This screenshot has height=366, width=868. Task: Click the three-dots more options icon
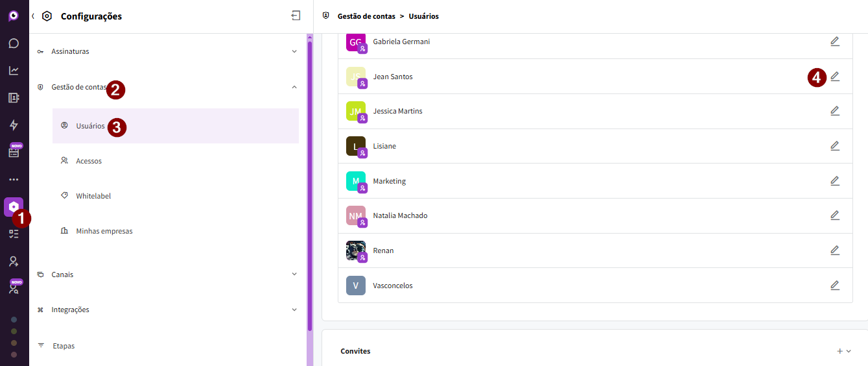click(x=14, y=180)
